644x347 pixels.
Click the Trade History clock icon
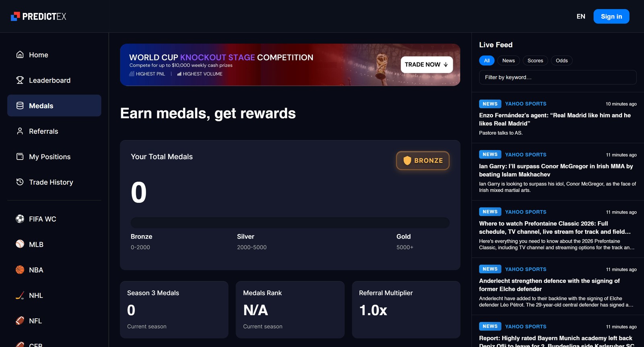[20, 182]
